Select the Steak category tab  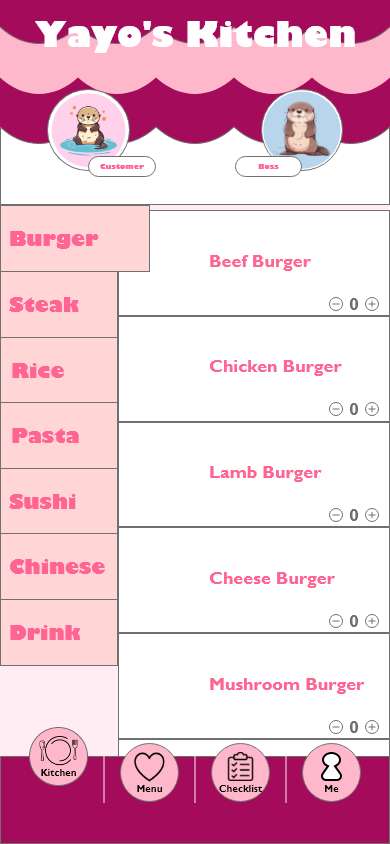pyautogui.click(x=59, y=305)
